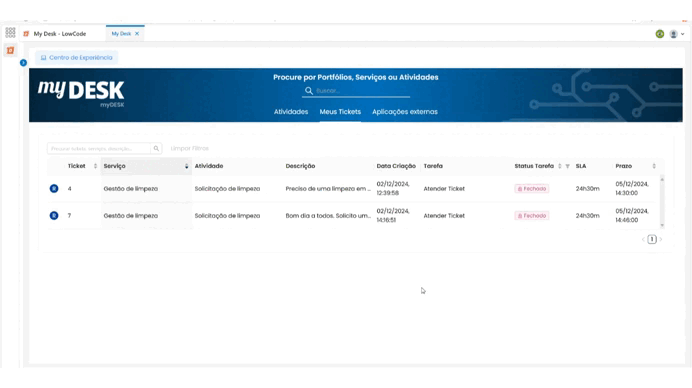This screenshot has width=692, height=388.
Task: Go to previous page arrow
Action: click(x=643, y=239)
